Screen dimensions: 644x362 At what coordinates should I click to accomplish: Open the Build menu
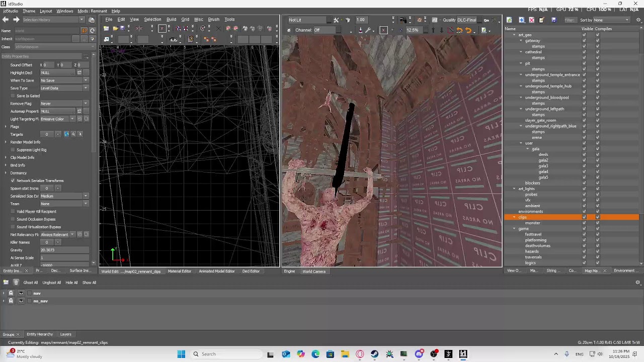coord(171,20)
